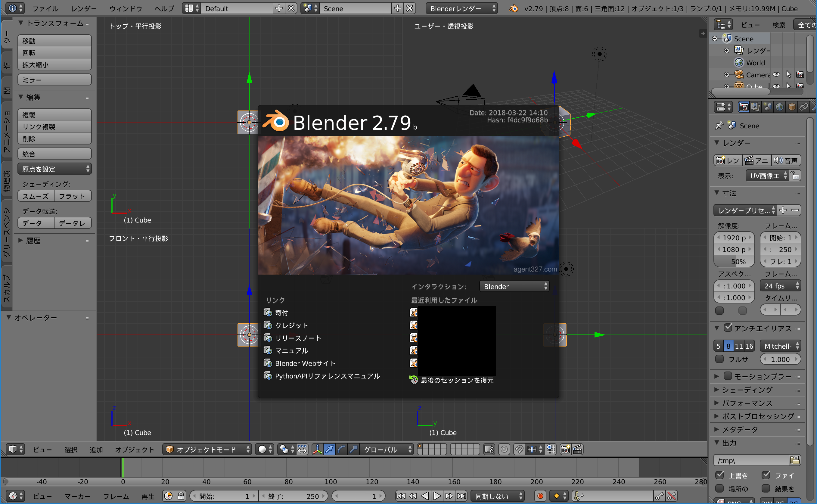Open the Render tab camera icon in properties
Screen dimensions: 817x504
click(x=744, y=107)
